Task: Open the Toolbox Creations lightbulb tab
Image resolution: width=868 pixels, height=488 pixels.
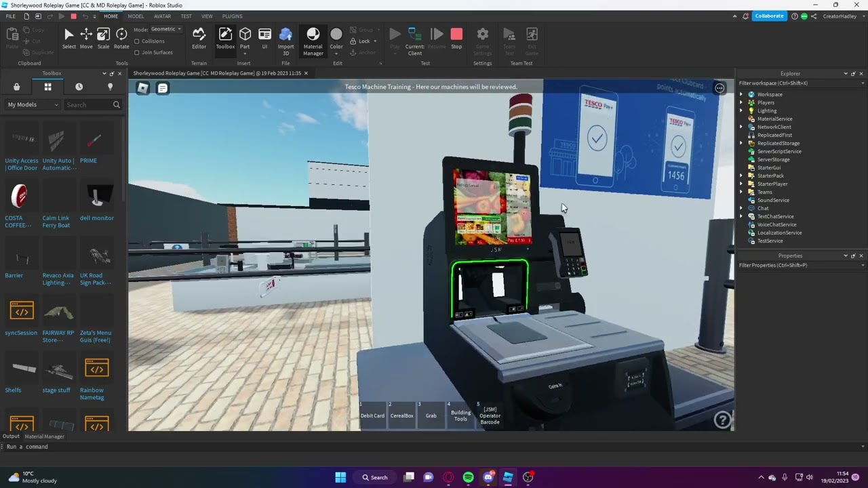Action: (x=110, y=87)
